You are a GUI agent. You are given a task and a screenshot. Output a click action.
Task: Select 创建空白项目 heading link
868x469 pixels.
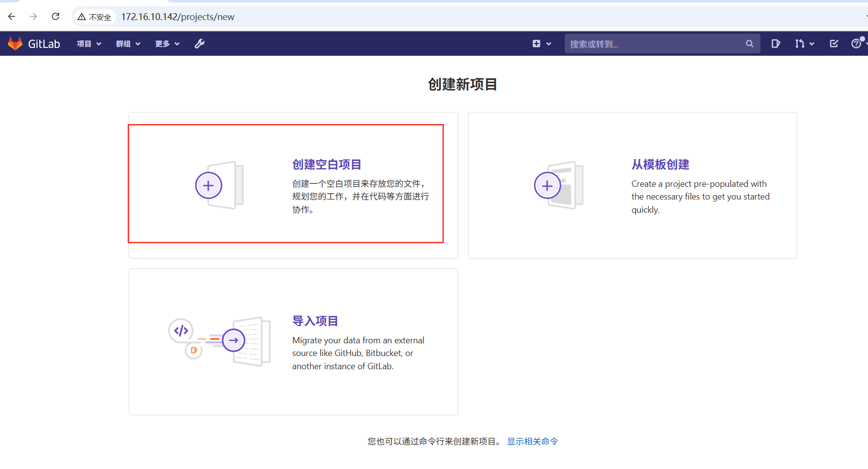tap(327, 164)
